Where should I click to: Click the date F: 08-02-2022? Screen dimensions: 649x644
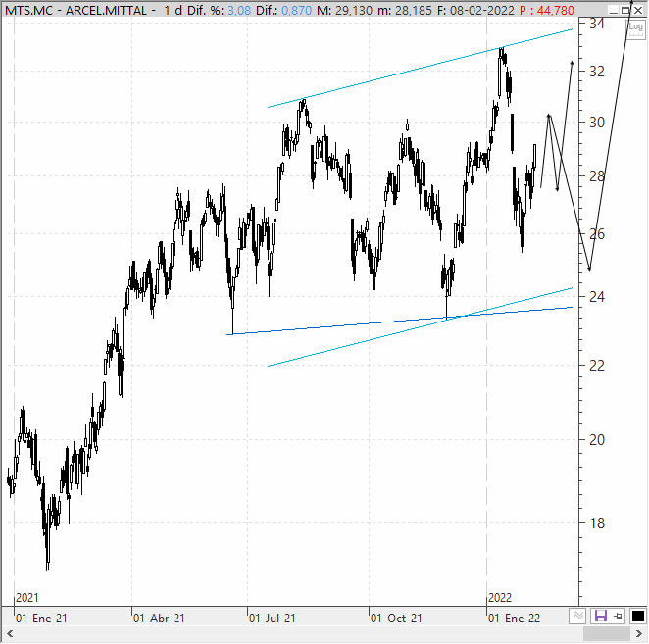475,11
